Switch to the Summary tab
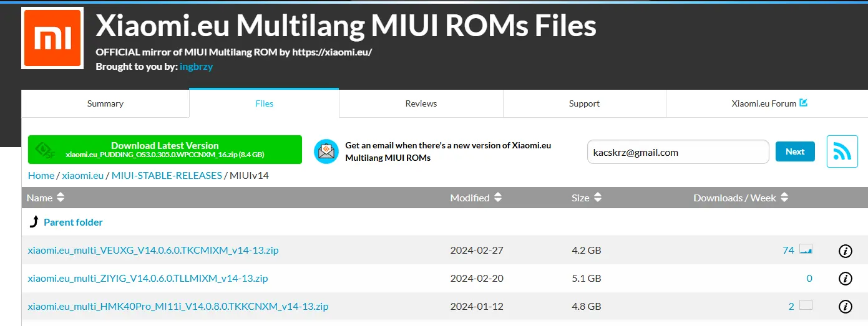Viewport: 868px width, 326px height. [105, 103]
